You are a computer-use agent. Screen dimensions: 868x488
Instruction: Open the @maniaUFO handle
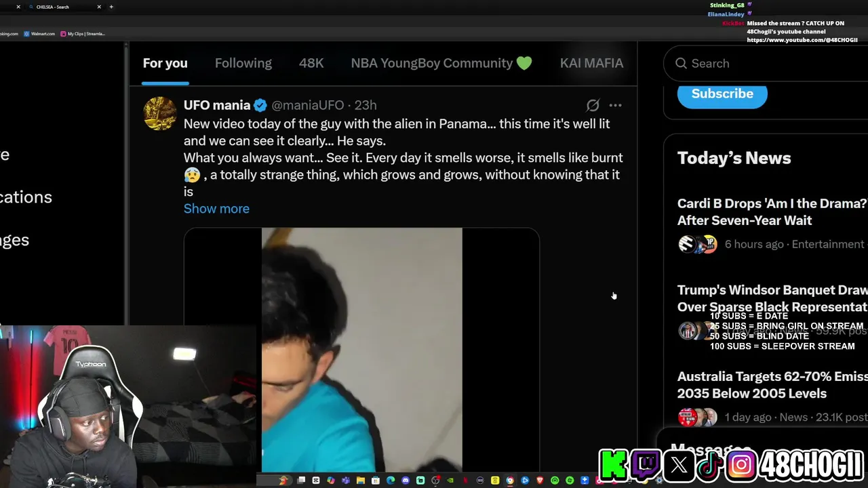click(308, 105)
